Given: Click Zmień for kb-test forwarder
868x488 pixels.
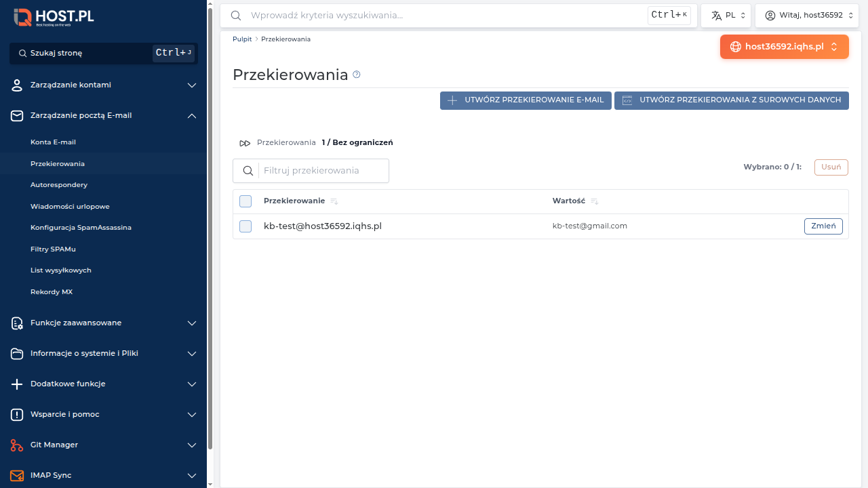Looking at the screenshot, I should [823, 226].
